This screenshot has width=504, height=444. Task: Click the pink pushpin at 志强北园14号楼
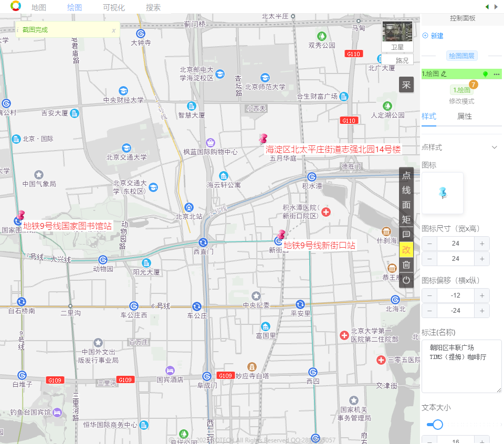click(x=263, y=139)
